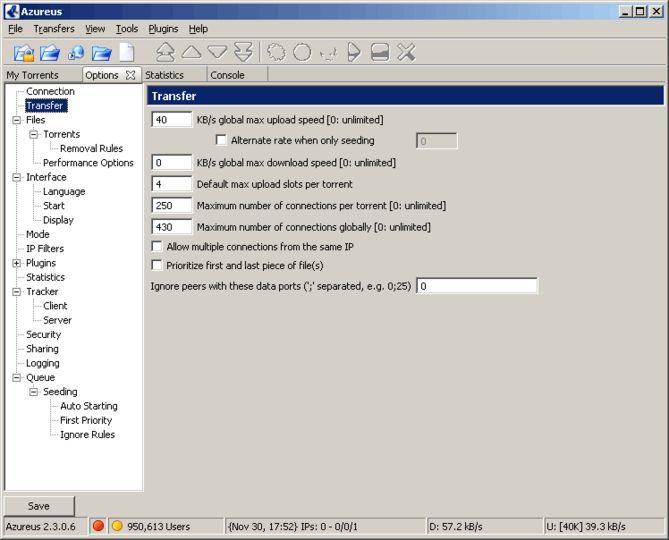Close the Options tab with its X
669x540 pixels.
[x=131, y=75]
